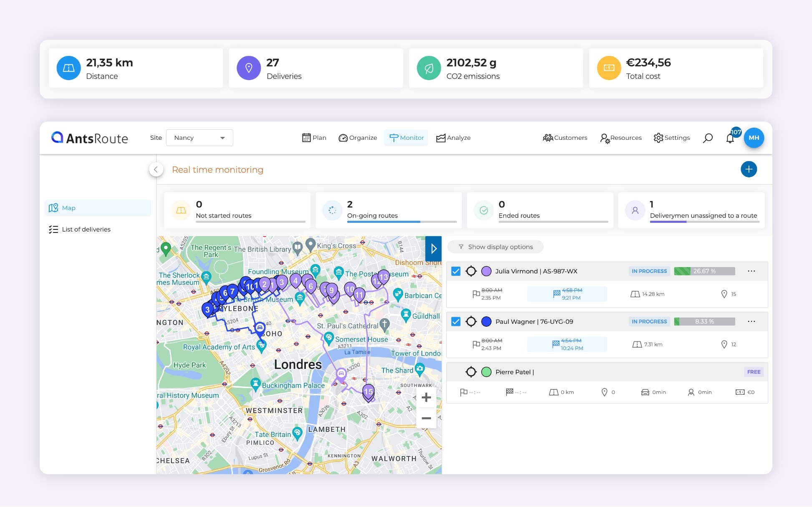812x507 pixels.
Task: Switch to List of deliveries view
Action: point(86,229)
